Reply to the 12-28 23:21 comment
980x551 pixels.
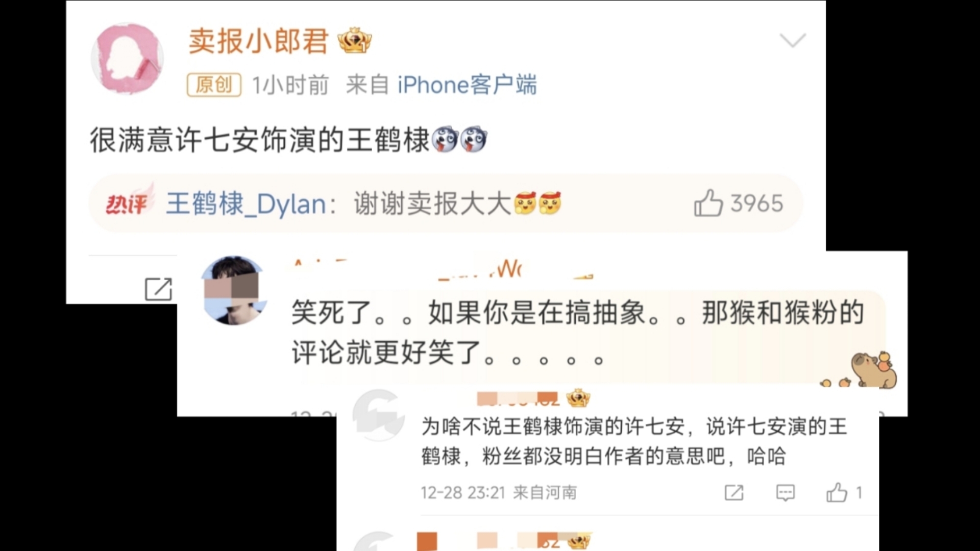[x=785, y=492]
